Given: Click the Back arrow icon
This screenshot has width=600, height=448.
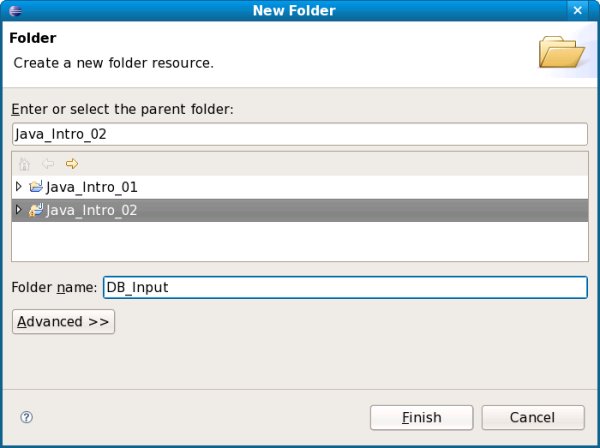Looking at the screenshot, I should click(48, 164).
